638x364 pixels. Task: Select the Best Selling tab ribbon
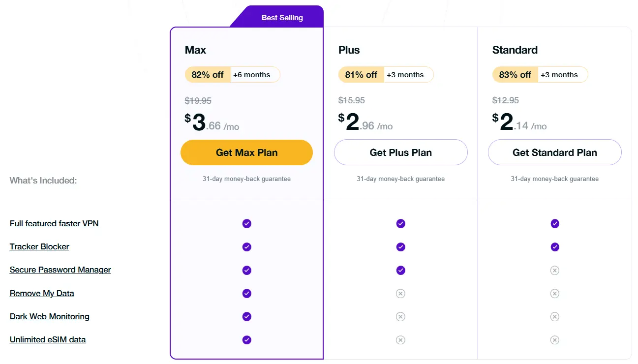pos(281,17)
